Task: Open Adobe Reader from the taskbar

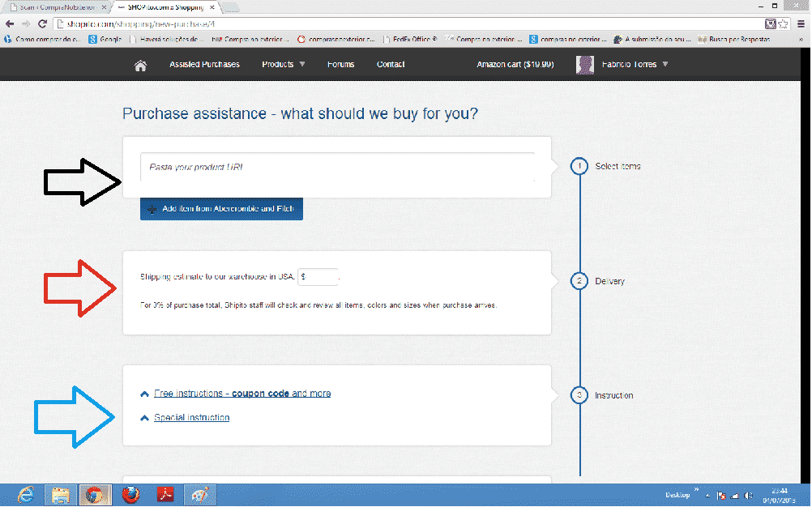Action: click(x=165, y=494)
